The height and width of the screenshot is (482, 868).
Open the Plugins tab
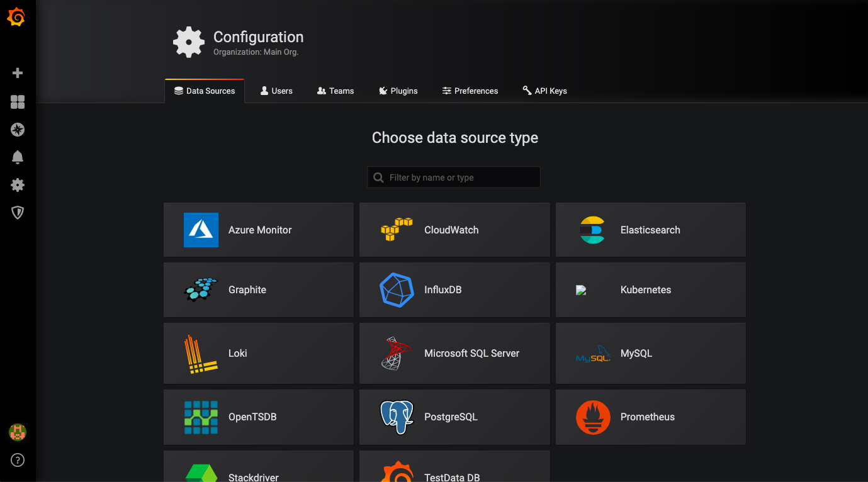[398, 91]
